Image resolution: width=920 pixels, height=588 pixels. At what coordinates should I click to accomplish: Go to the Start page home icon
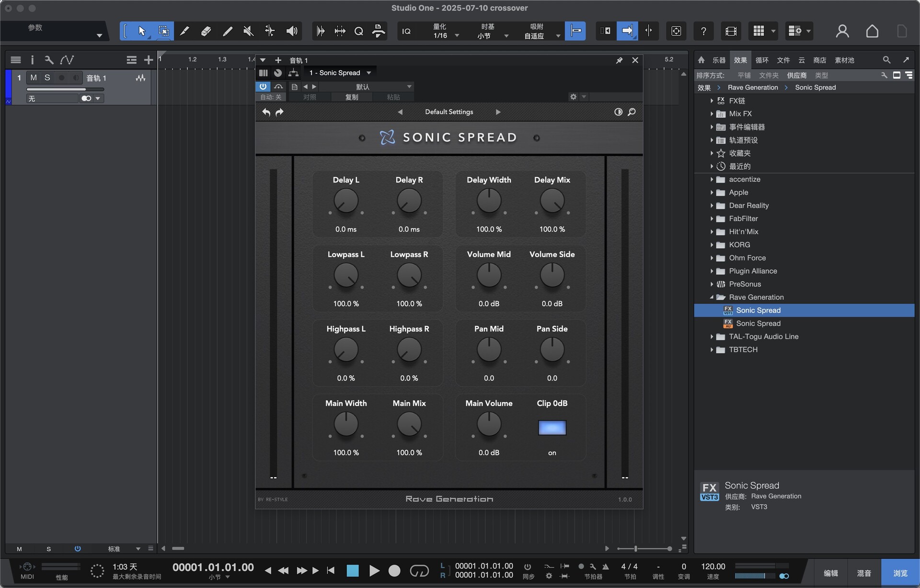pyautogui.click(x=872, y=31)
